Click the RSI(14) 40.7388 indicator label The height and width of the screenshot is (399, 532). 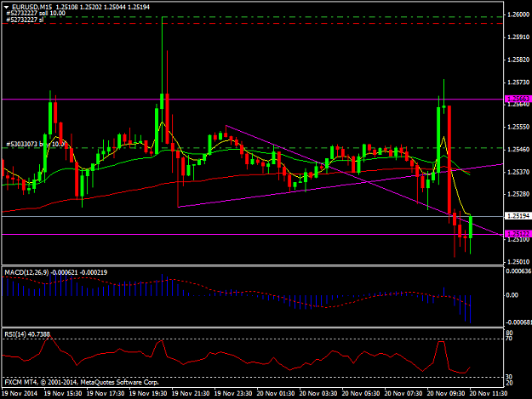27,334
